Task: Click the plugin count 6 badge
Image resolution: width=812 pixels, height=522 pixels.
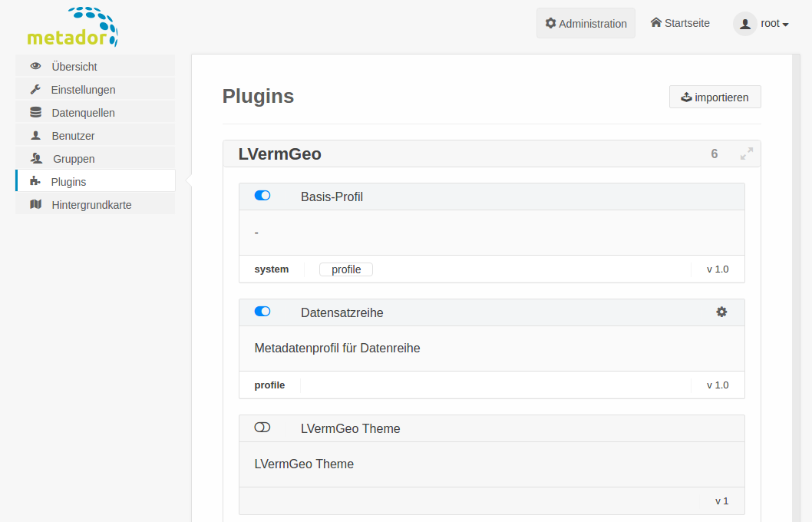Action: (714, 154)
